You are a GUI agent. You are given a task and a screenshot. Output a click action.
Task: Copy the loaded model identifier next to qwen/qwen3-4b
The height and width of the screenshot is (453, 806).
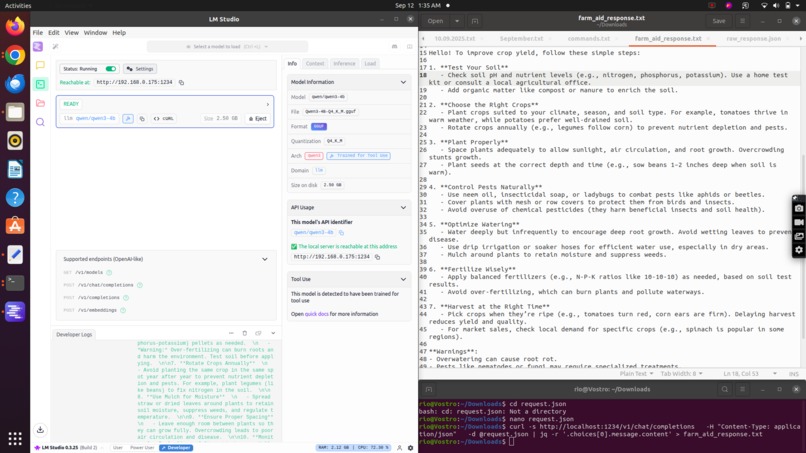pos(142,118)
